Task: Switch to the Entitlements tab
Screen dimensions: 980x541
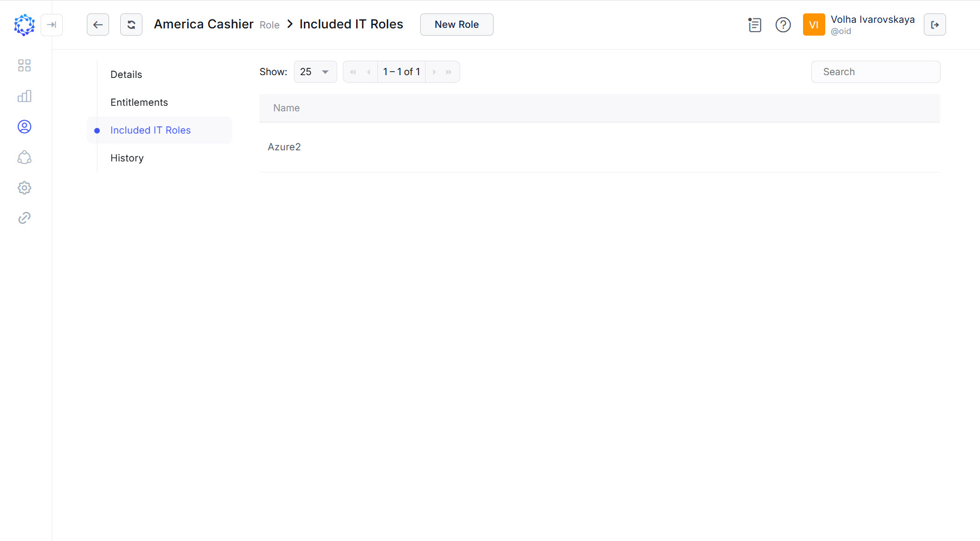Action: [x=139, y=102]
